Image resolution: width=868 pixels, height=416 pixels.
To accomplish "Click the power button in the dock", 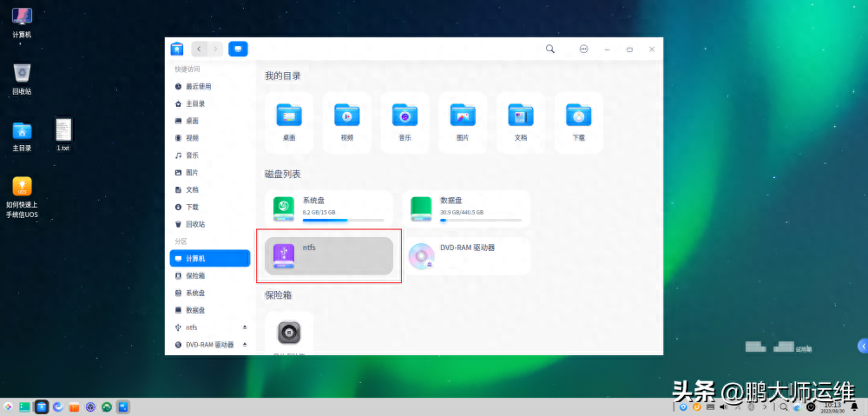I will point(811,407).
